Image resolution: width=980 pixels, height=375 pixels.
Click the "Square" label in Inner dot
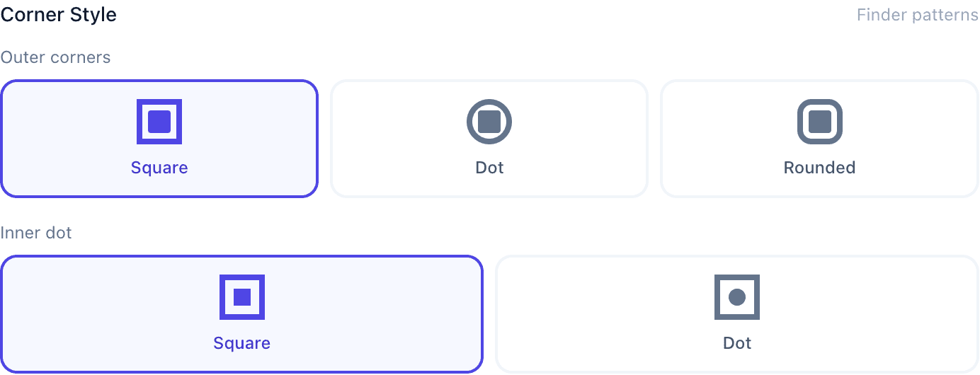tap(242, 343)
